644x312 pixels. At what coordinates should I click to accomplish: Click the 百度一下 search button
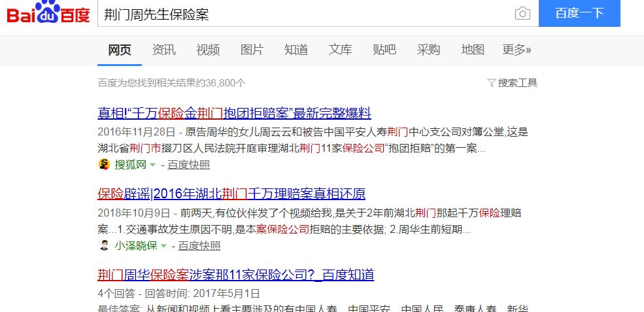(579, 13)
